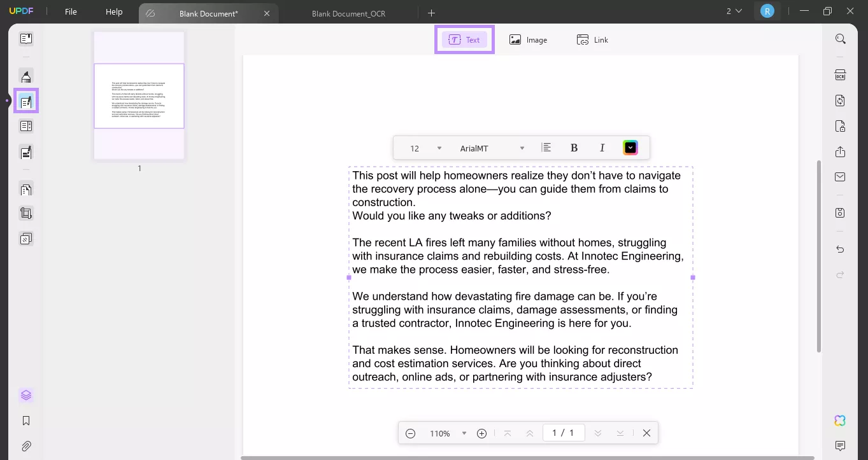Open the user account avatar R
868x460 pixels.
tap(767, 11)
